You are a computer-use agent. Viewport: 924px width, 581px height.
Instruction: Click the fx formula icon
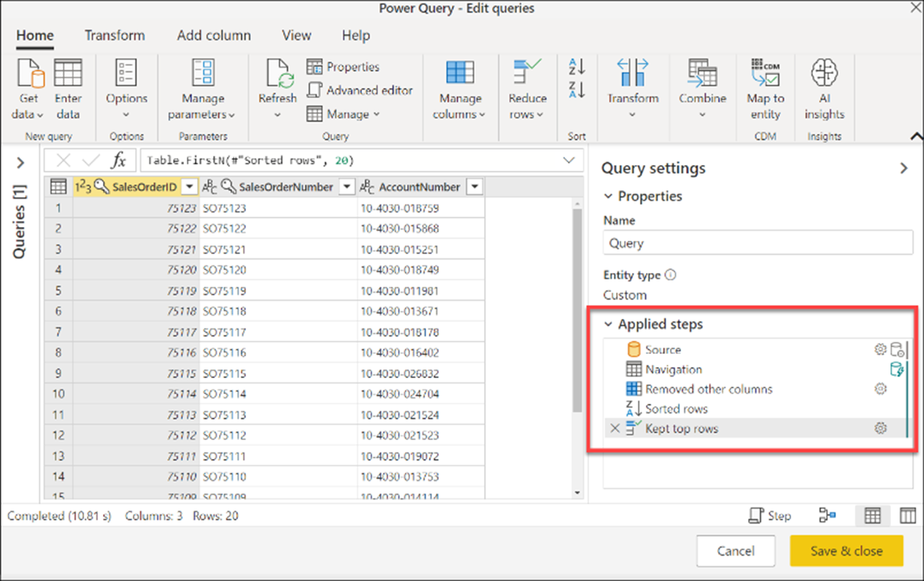coord(119,161)
